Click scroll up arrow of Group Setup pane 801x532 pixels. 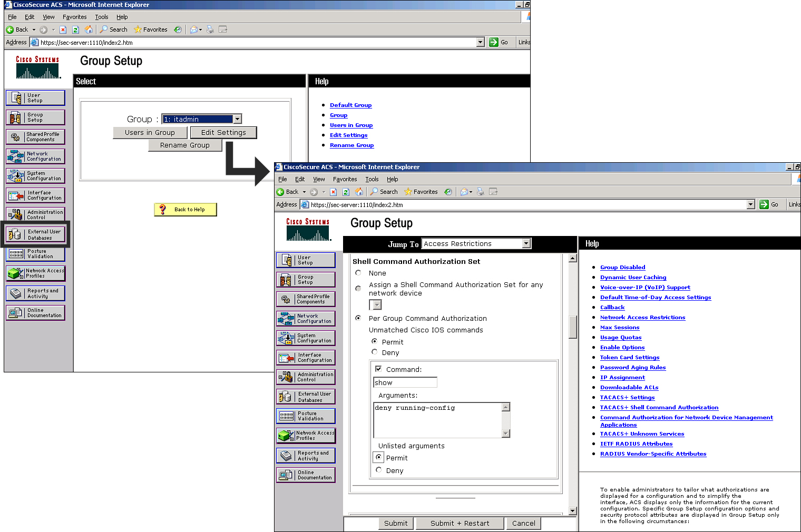pos(573,258)
